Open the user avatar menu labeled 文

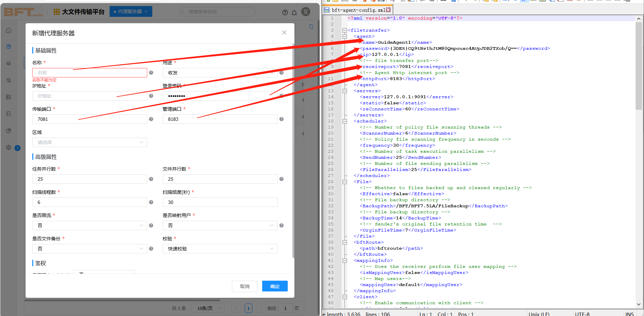click(306, 12)
